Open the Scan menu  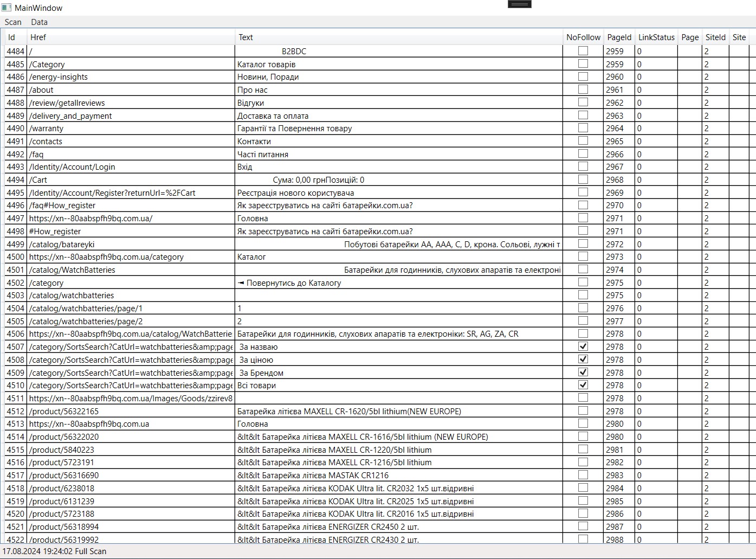click(13, 22)
